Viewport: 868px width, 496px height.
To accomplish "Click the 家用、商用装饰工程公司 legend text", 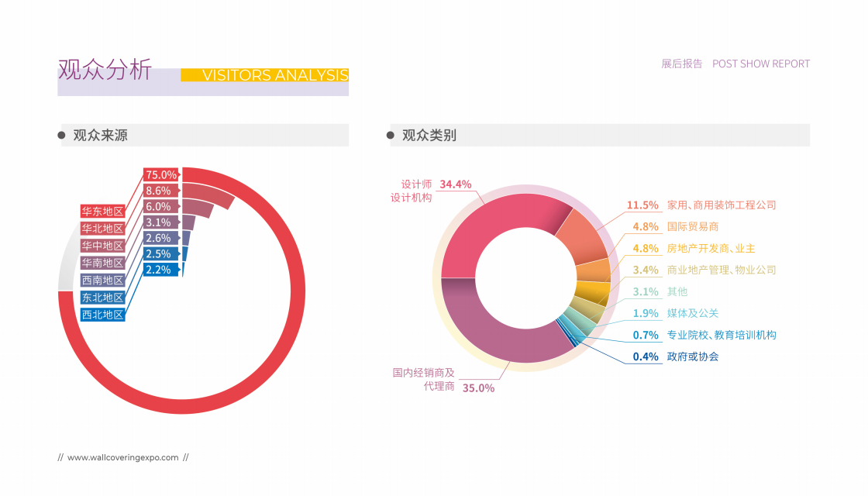I will (x=722, y=205).
